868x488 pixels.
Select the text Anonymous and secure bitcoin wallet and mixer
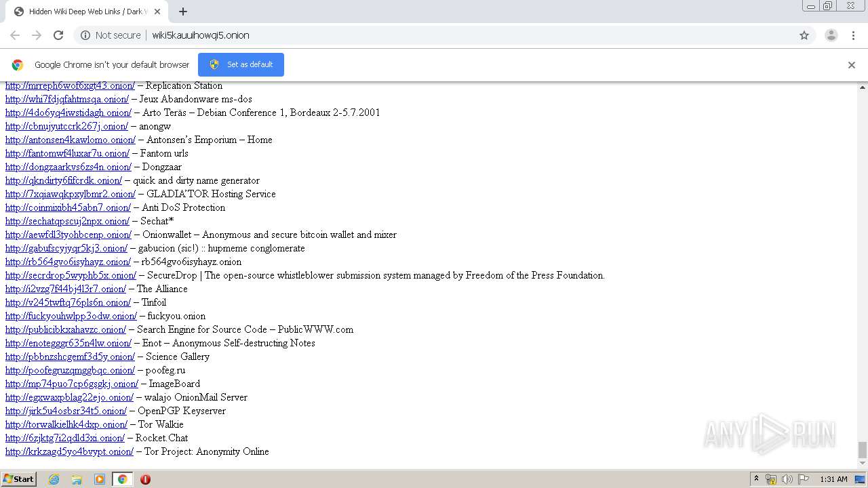(x=300, y=235)
